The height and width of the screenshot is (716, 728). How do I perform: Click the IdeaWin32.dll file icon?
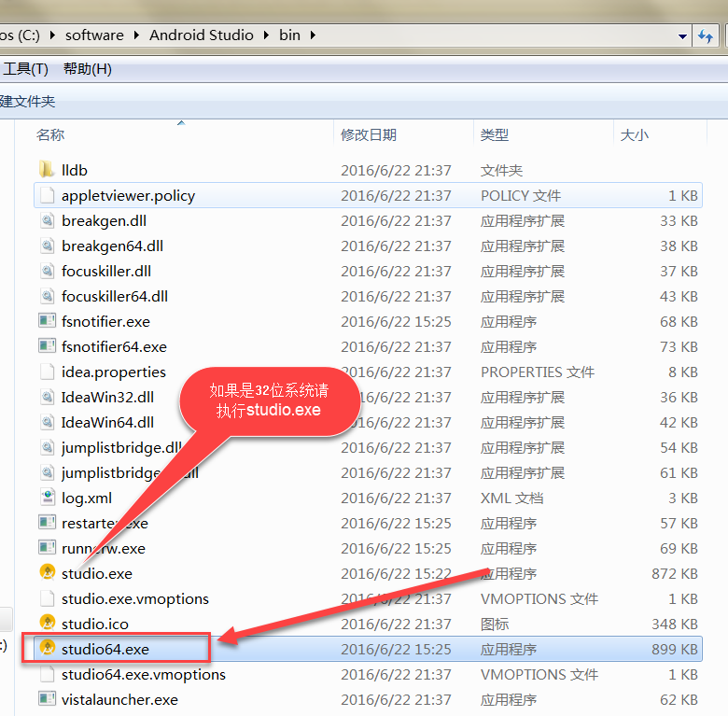pyautogui.click(x=47, y=397)
